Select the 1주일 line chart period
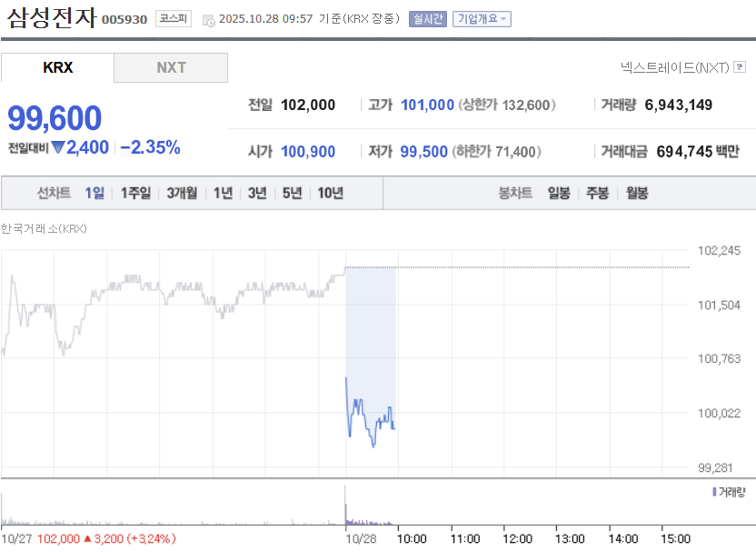Image resolution: width=756 pixels, height=552 pixels. (x=135, y=193)
